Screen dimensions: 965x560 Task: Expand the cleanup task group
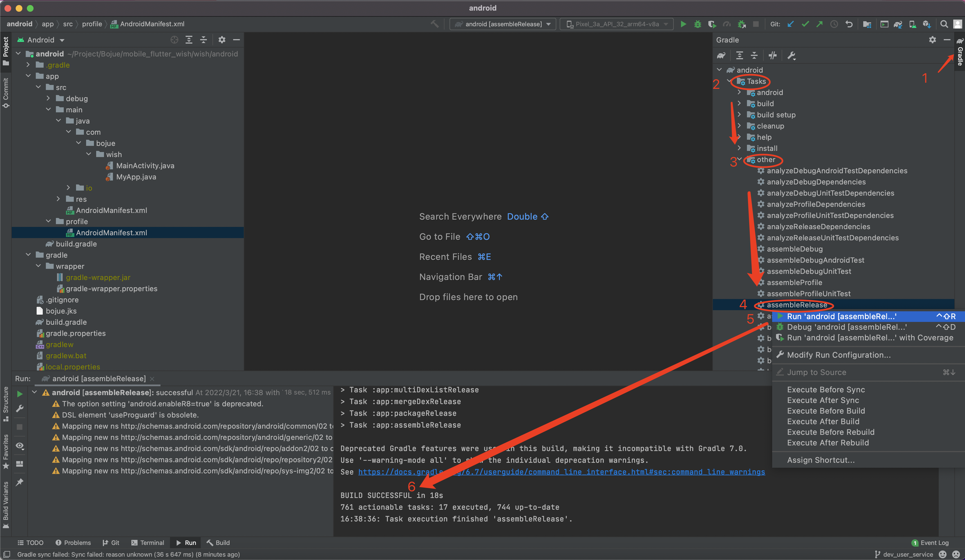[x=739, y=125]
